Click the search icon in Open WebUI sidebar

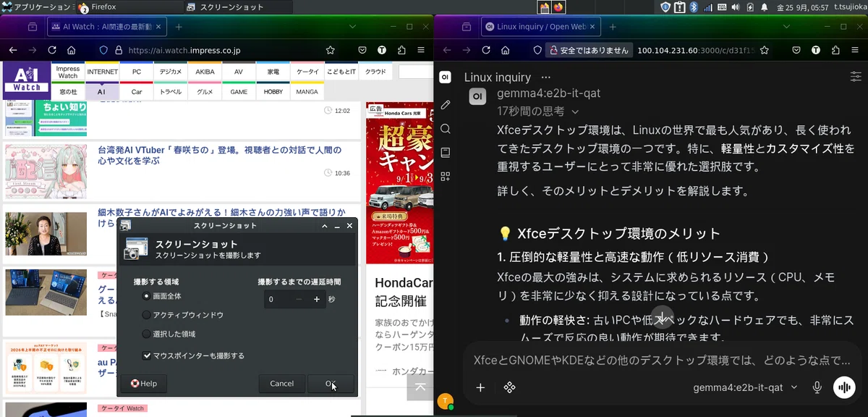(x=446, y=129)
